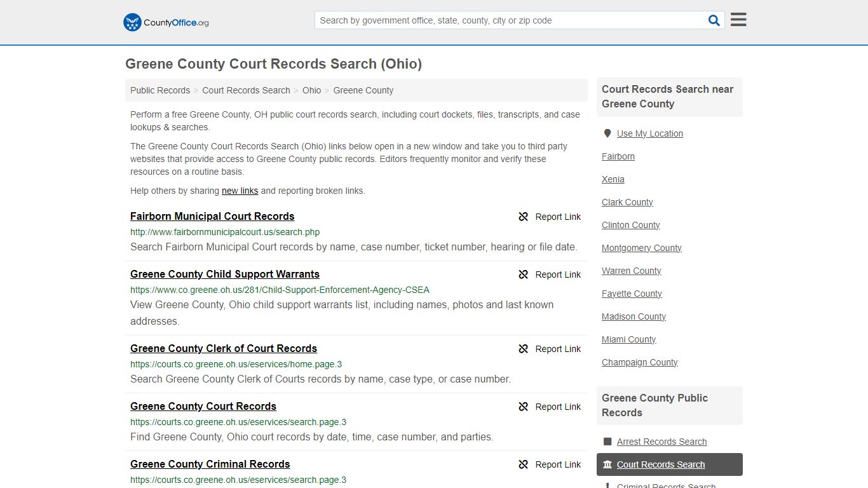Click the location pin icon beside Use My Location
The width and height of the screenshot is (868, 488).
click(x=607, y=133)
